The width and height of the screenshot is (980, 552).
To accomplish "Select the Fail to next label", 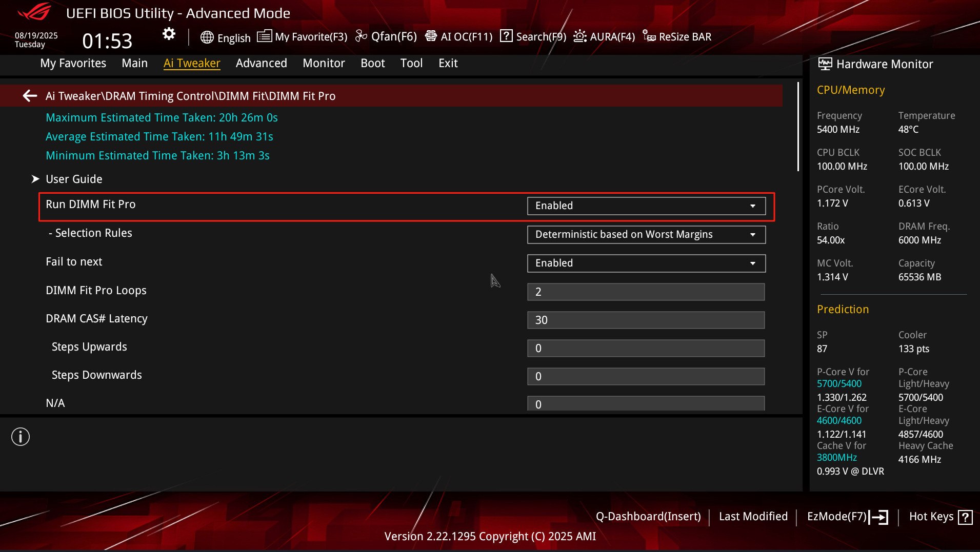I will (74, 261).
